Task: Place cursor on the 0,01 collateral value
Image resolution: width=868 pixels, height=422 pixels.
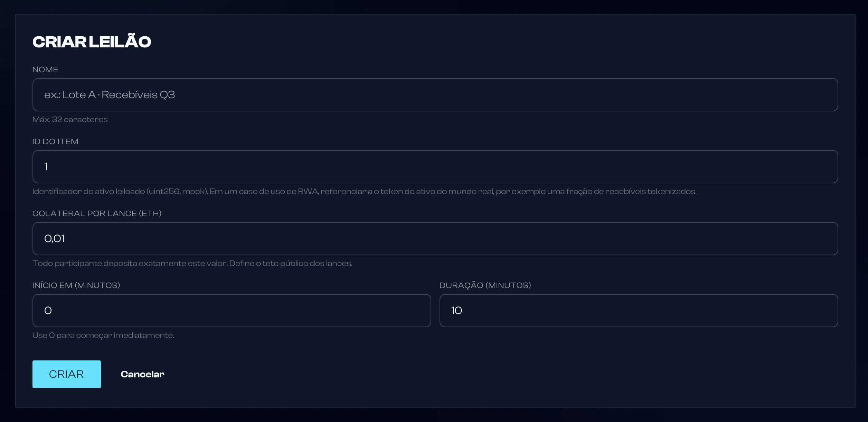Action: (54, 239)
